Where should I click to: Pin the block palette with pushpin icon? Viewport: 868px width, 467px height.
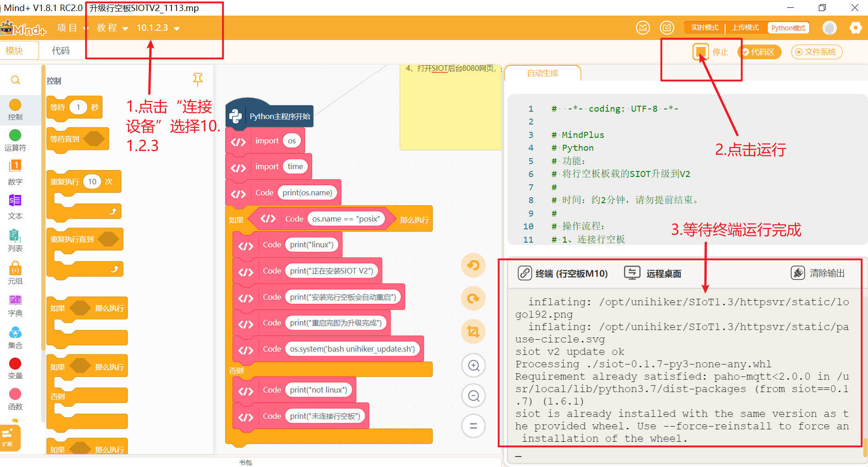point(198,80)
